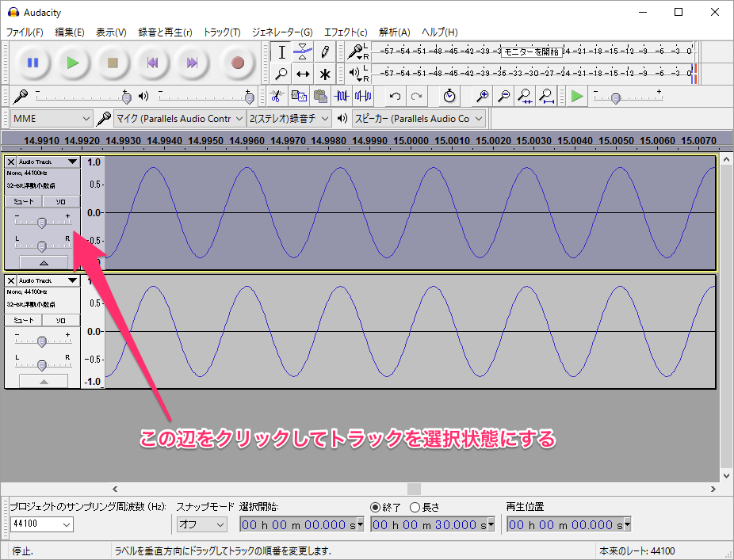
Task: Open the Effect (エフェクト) menu
Action: (346, 32)
